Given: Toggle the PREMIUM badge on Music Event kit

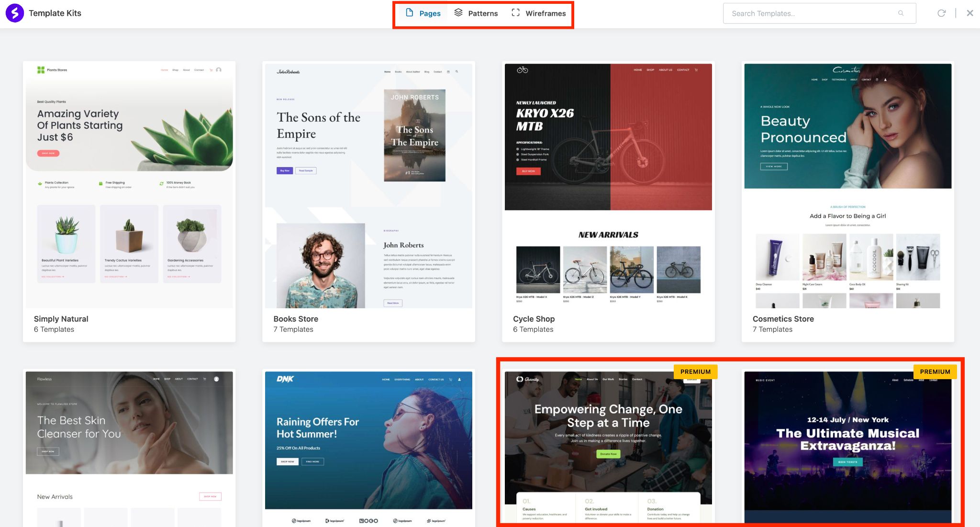Looking at the screenshot, I should pos(934,372).
